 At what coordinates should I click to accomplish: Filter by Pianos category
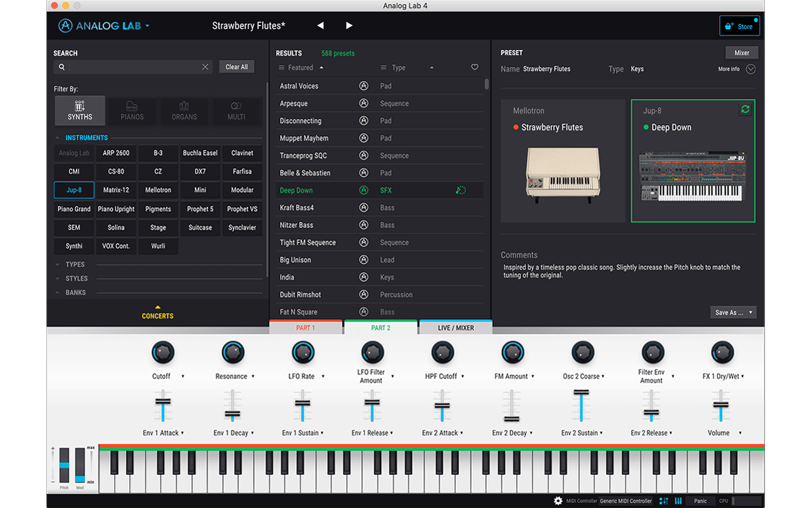[132, 111]
